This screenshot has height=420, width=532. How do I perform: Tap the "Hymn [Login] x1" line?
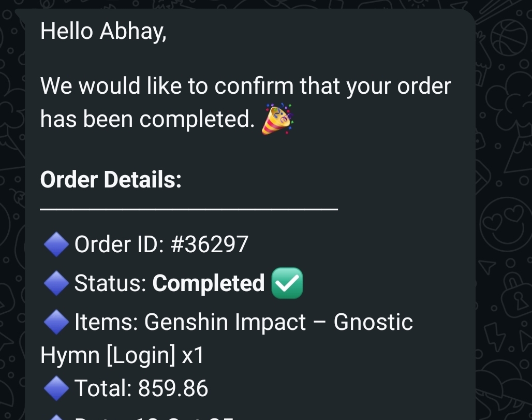[122, 355]
